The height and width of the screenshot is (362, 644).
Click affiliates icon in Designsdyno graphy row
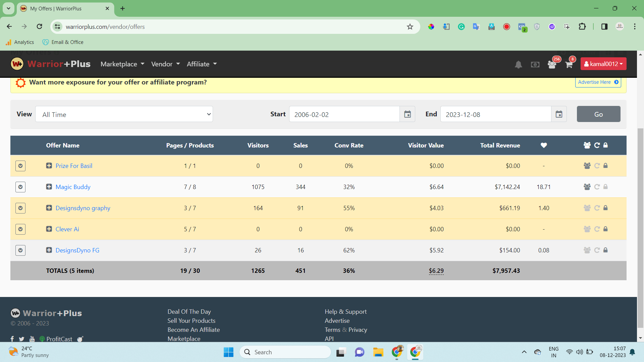click(587, 208)
